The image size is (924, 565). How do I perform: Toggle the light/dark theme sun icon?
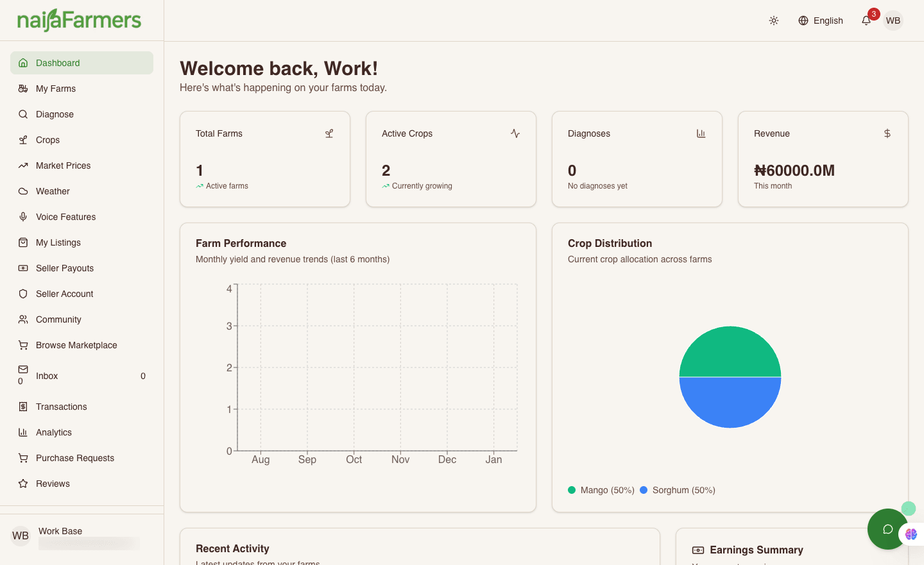coord(774,21)
